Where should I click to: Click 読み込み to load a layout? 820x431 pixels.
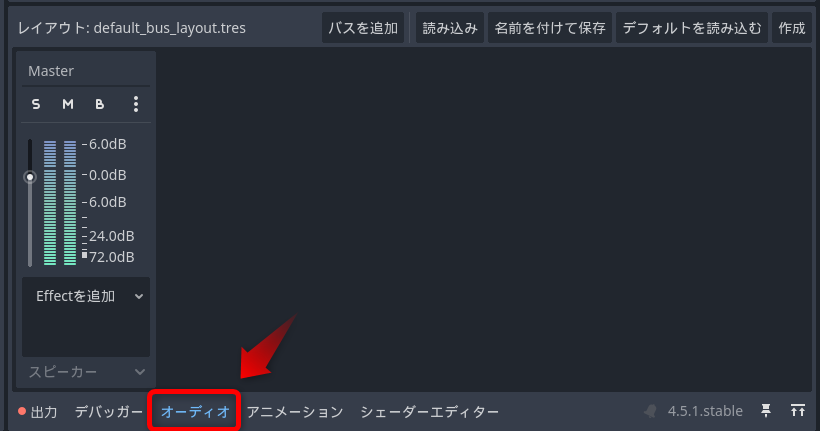[x=450, y=28]
